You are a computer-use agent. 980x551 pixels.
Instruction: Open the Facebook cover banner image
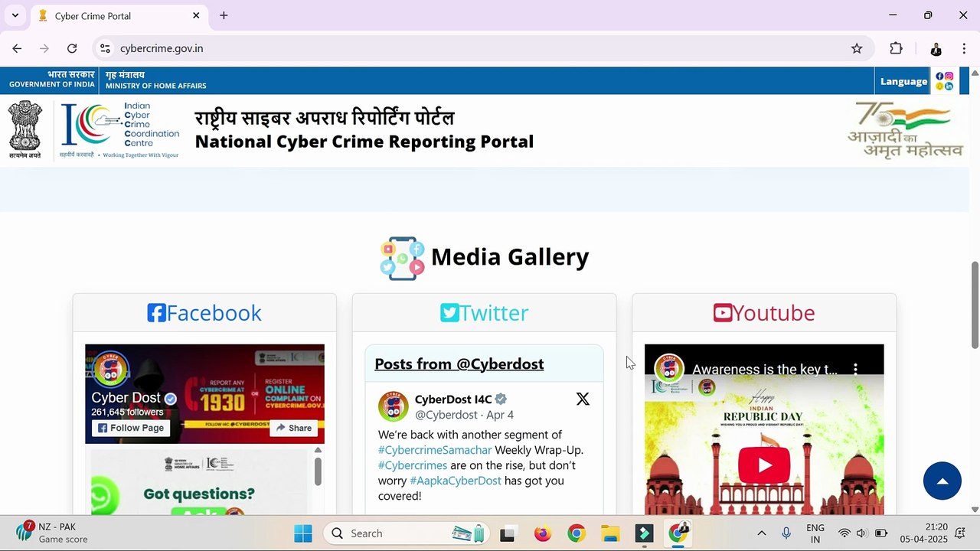205,393
